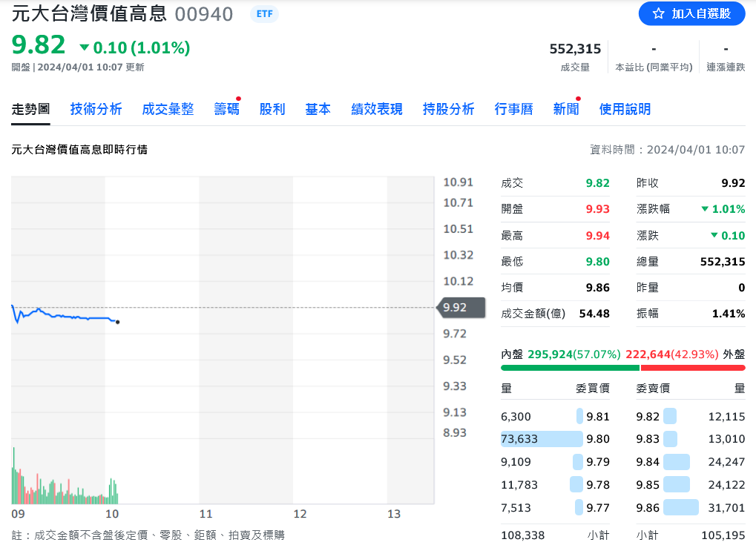The height and width of the screenshot is (548, 756).
Task: Click the 內盤 volume 295,924
Action: (x=550, y=354)
